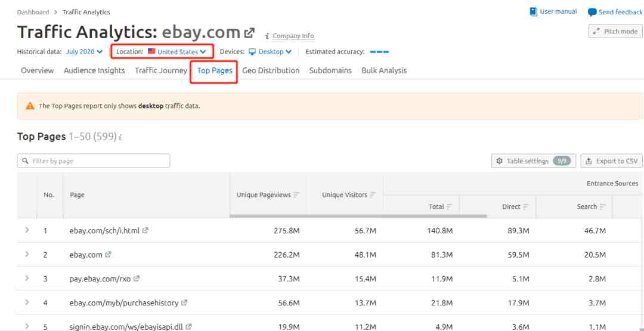
Task: Sort by Search entrances icon
Action: (602, 206)
